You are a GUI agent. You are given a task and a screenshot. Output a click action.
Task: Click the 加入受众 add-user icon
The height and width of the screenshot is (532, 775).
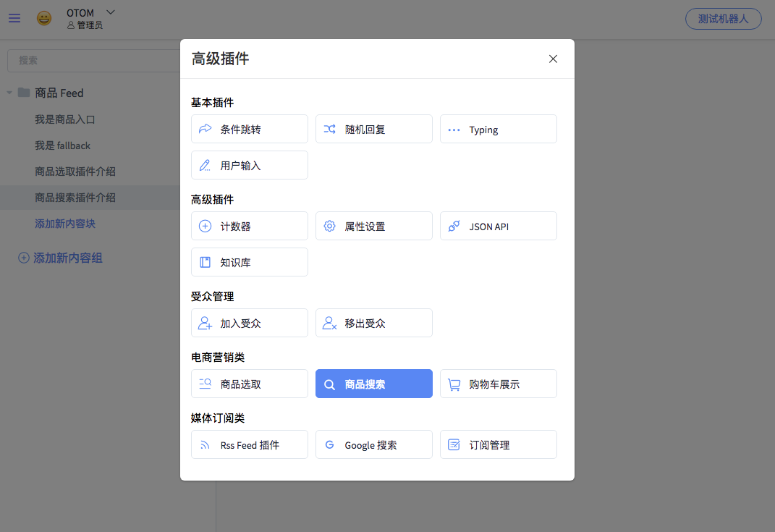point(205,323)
